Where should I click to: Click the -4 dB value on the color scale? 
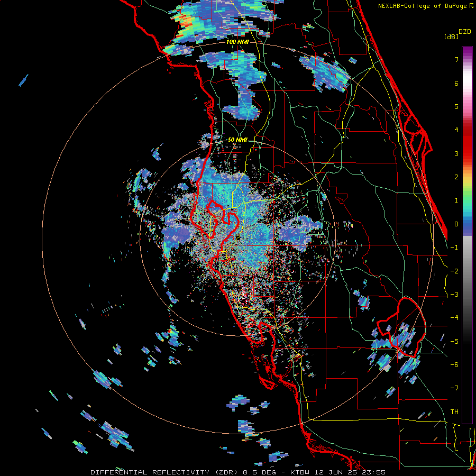pyautogui.click(x=454, y=318)
